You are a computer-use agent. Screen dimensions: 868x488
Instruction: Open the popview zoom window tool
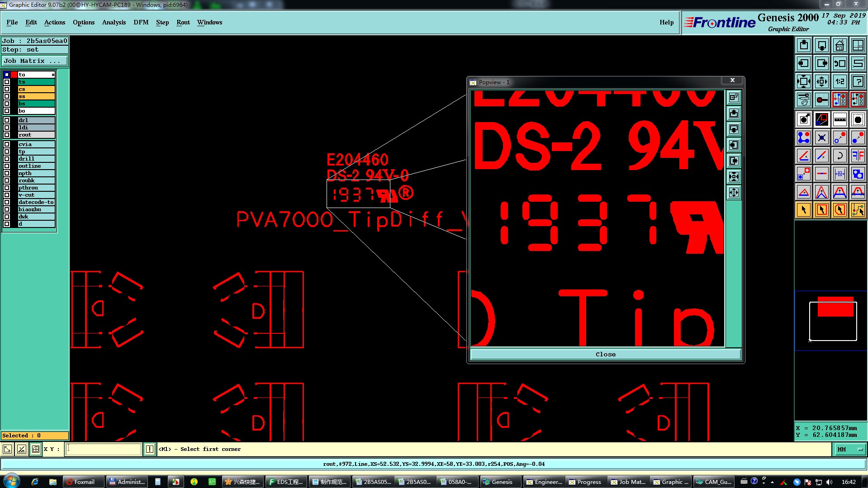pyautogui.click(x=822, y=119)
